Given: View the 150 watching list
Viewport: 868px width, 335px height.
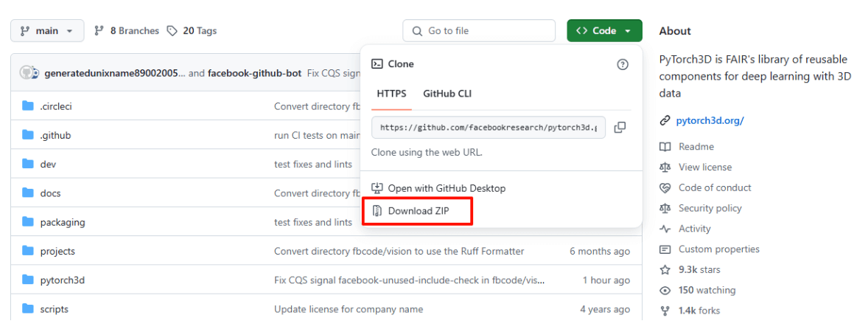Looking at the screenshot, I should [x=707, y=290].
